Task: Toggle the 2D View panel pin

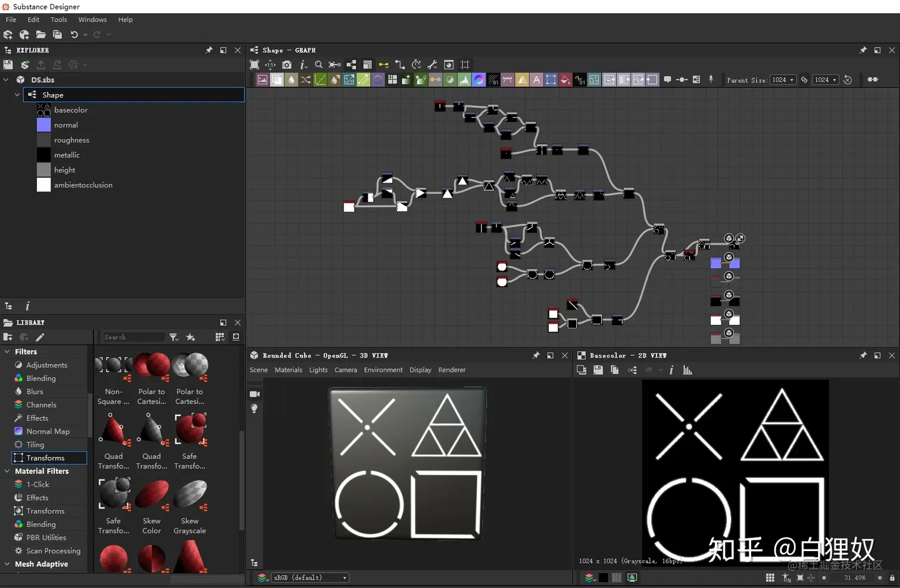Action: 863,355
